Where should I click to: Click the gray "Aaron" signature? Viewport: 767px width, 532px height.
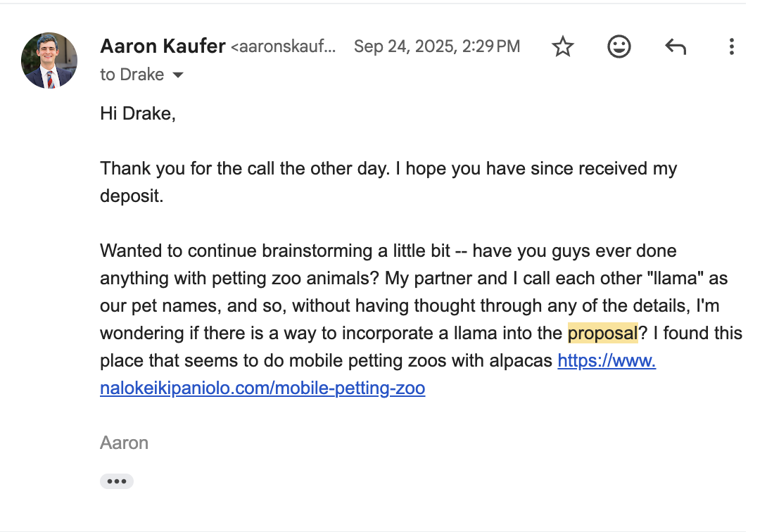124,443
